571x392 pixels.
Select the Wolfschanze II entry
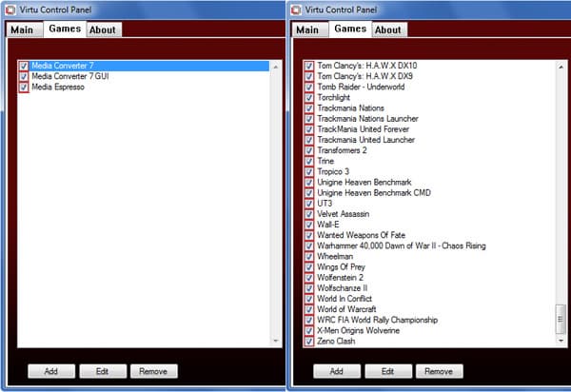coord(343,288)
